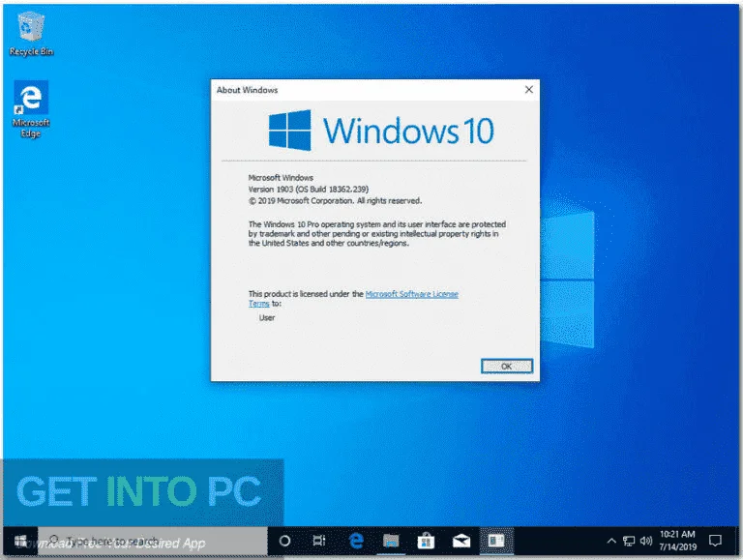743x560 pixels.
Task: Open the Start menu
Action: [x=20, y=541]
